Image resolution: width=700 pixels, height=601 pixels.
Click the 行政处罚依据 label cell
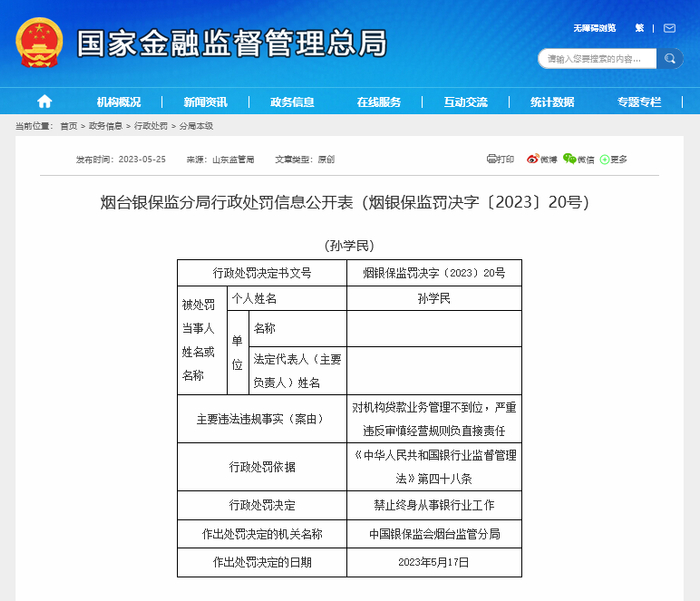(x=262, y=467)
